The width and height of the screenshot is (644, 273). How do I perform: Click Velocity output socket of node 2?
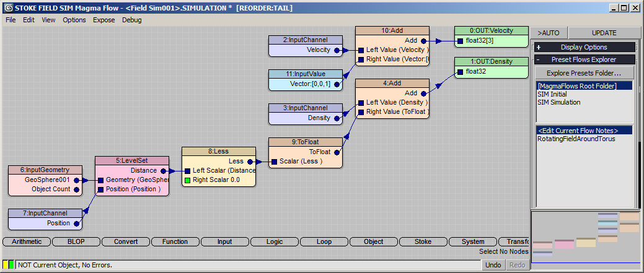pyautogui.click(x=337, y=50)
